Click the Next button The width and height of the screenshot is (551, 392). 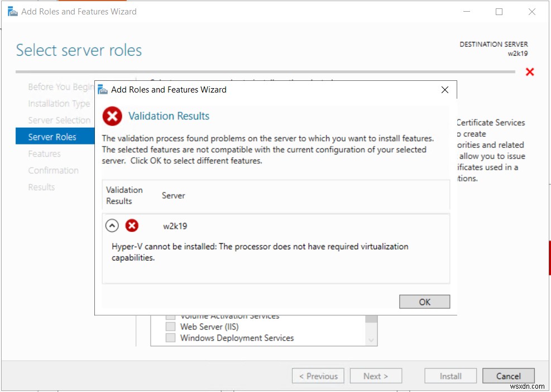[x=376, y=375]
